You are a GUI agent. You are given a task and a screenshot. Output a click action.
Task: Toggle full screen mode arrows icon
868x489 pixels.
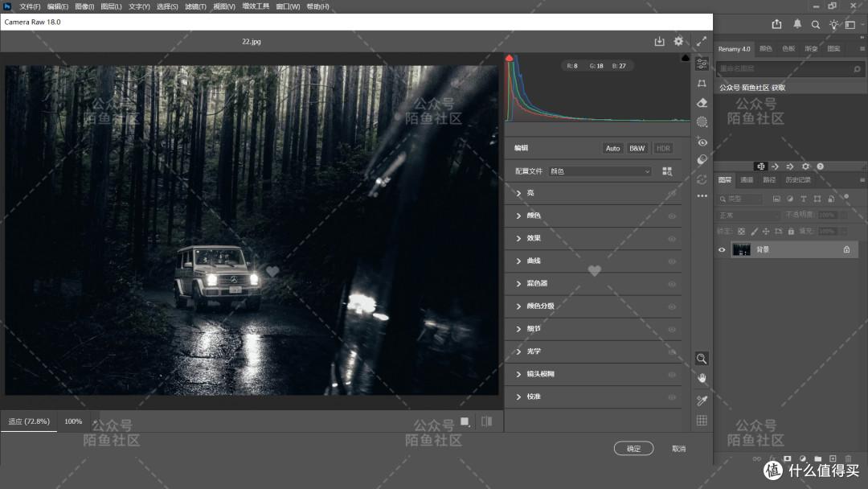pyautogui.click(x=702, y=41)
